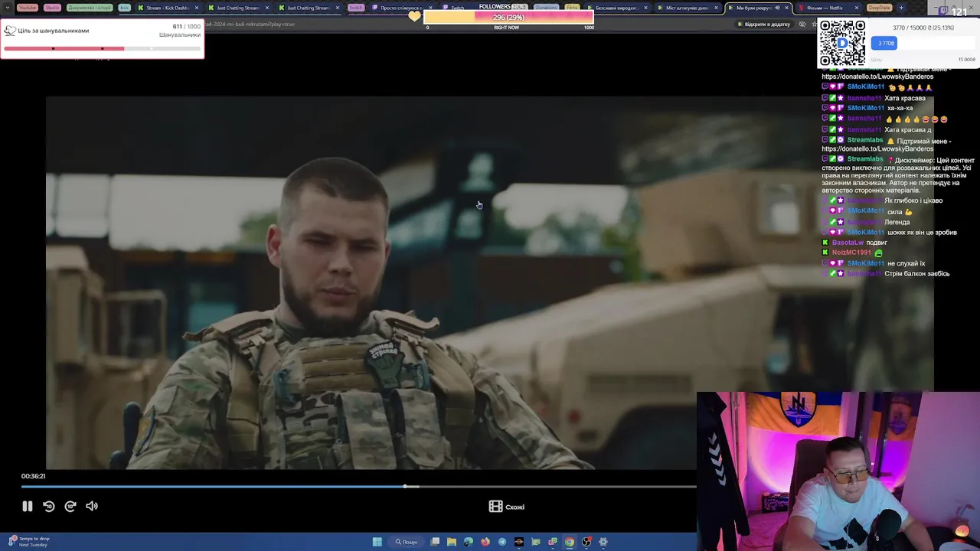This screenshot has height=551, width=980.
Task: Switch to Google Chrome on the taskbar
Action: 570,542
